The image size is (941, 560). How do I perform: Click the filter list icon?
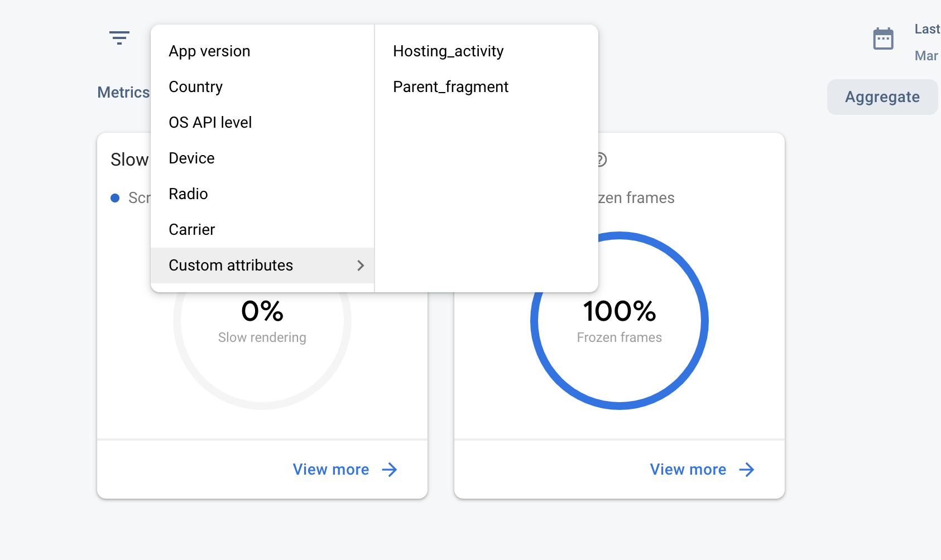[119, 38]
